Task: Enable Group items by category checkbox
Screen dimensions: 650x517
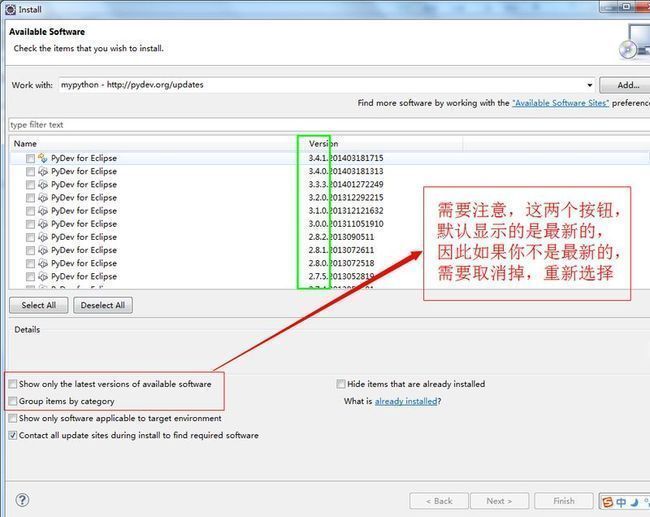Action: (13, 401)
